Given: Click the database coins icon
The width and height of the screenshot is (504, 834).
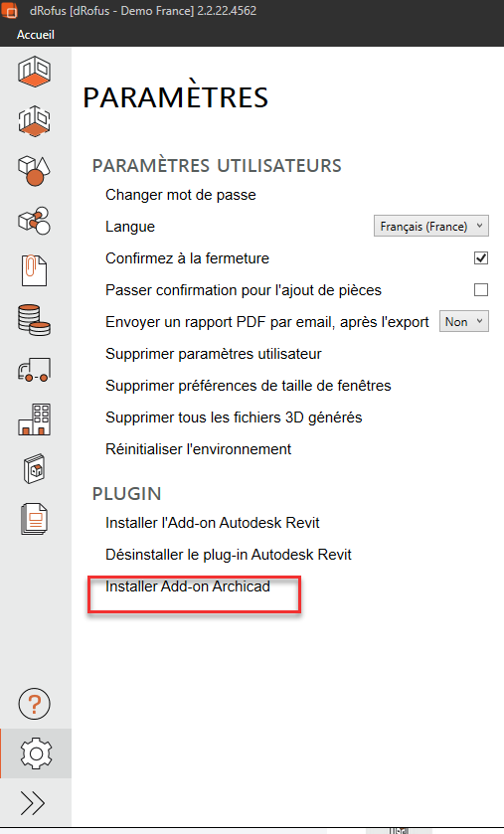Looking at the screenshot, I should pyautogui.click(x=34, y=320).
